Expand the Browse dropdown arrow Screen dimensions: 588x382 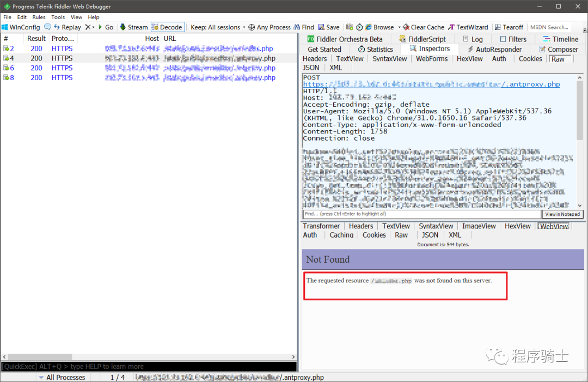(400, 27)
